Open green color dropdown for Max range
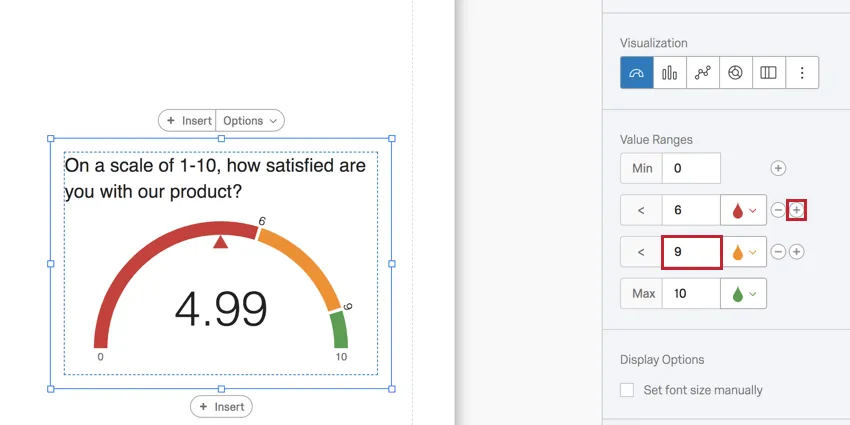The height and width of the screenshot is (425, 850). (x=744, y=294)
